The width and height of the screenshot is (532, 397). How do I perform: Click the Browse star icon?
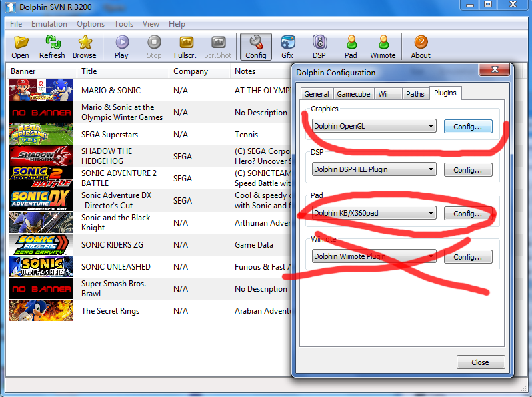coord(85,47)
